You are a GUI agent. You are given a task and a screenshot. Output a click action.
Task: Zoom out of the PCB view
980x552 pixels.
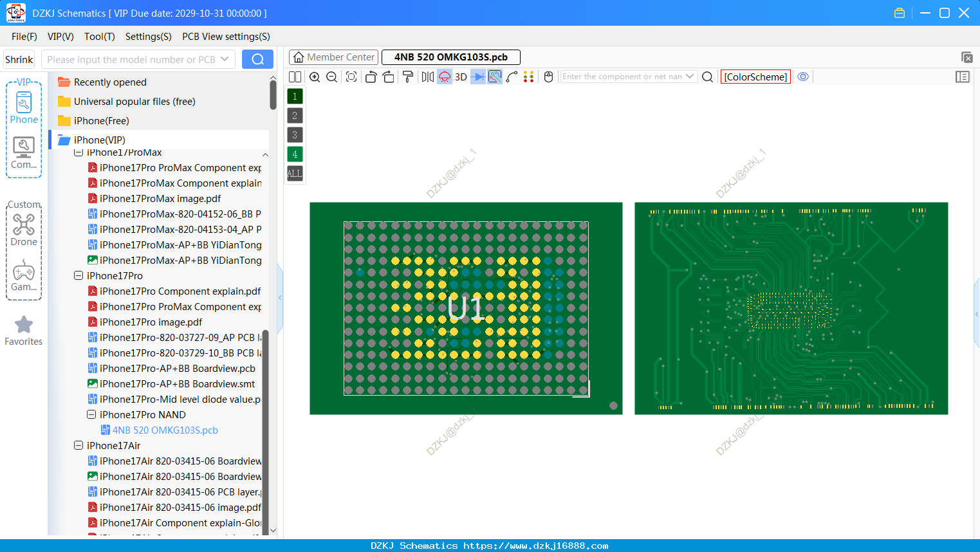click(332, 77)
